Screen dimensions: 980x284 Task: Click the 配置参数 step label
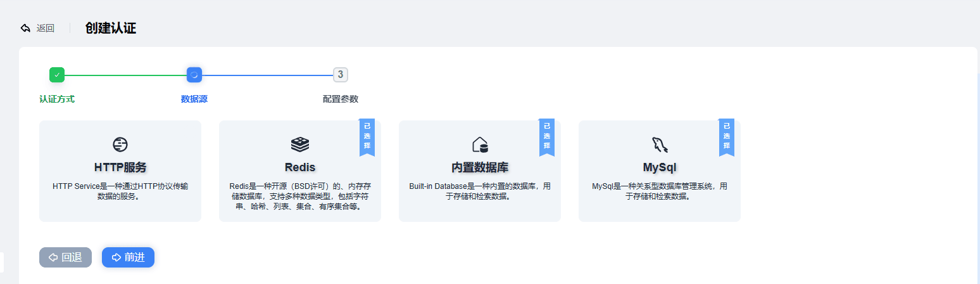click(341, 100)
